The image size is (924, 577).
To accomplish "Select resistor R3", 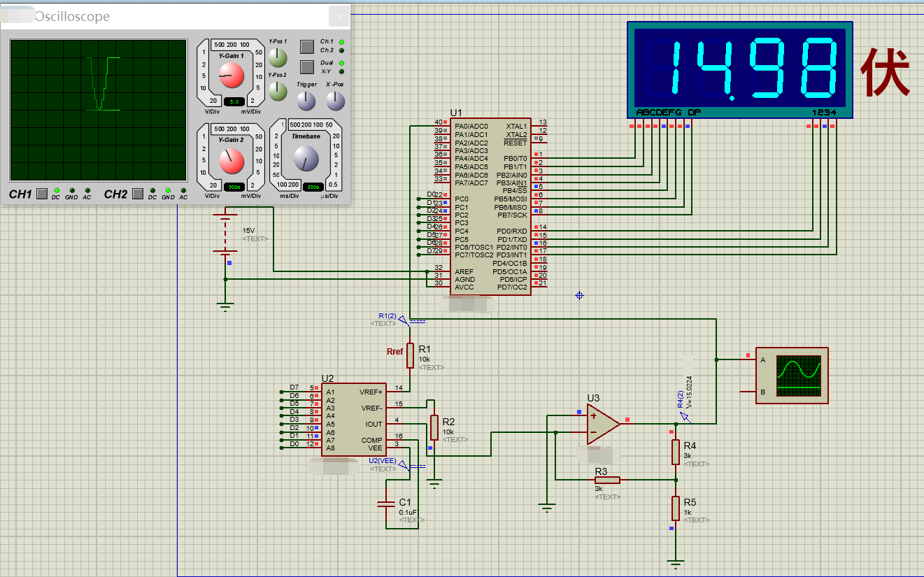I will point(607,480).
